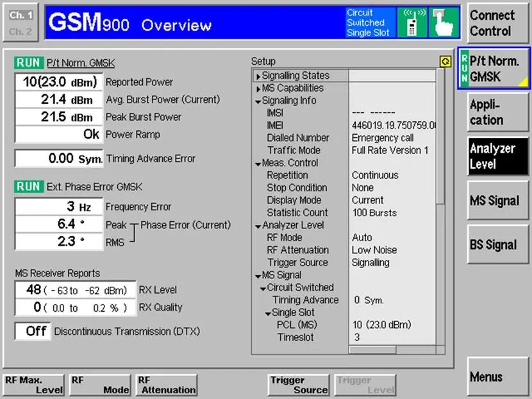Open the MS Signal softkey
Screen dimensions: 532x399
tap(498, 200)
